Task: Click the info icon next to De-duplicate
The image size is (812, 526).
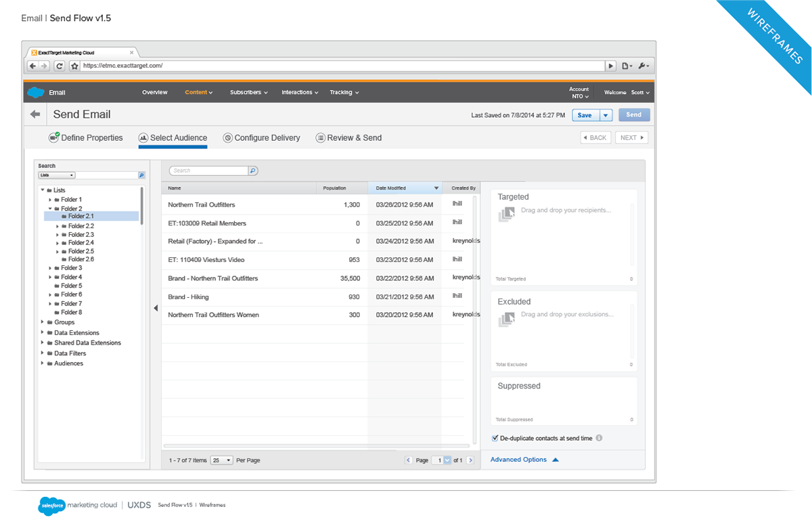Action: [600, 438]
